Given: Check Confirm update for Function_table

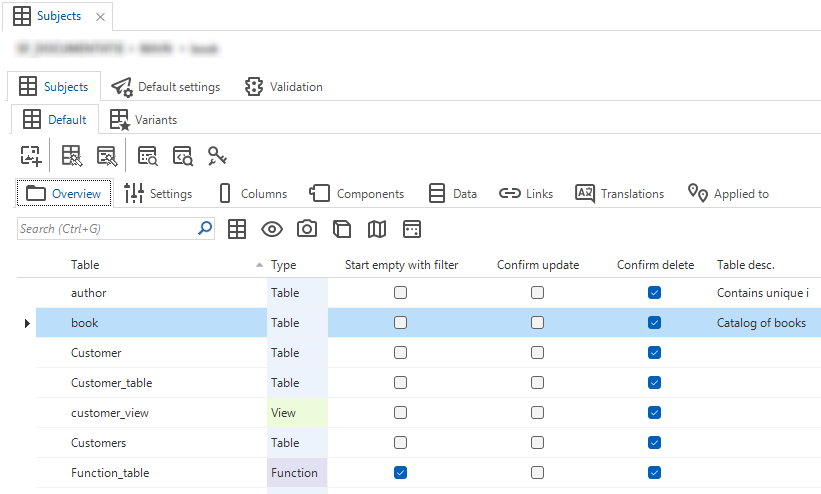Looking at the screenshot, I should pos(537,473).
